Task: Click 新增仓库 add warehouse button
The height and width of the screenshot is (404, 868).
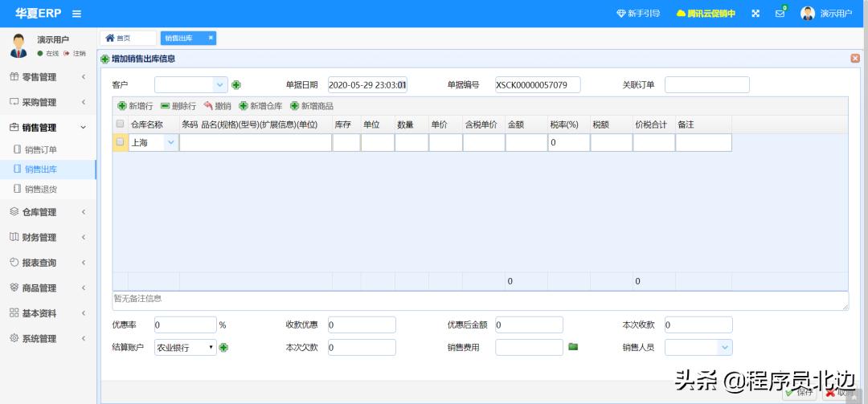Action: pyautogui.click(x=260, y=106)
